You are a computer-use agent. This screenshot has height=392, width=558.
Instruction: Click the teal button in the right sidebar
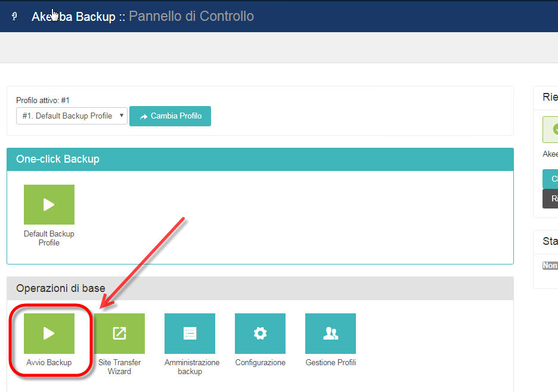[x=552, y=179]
